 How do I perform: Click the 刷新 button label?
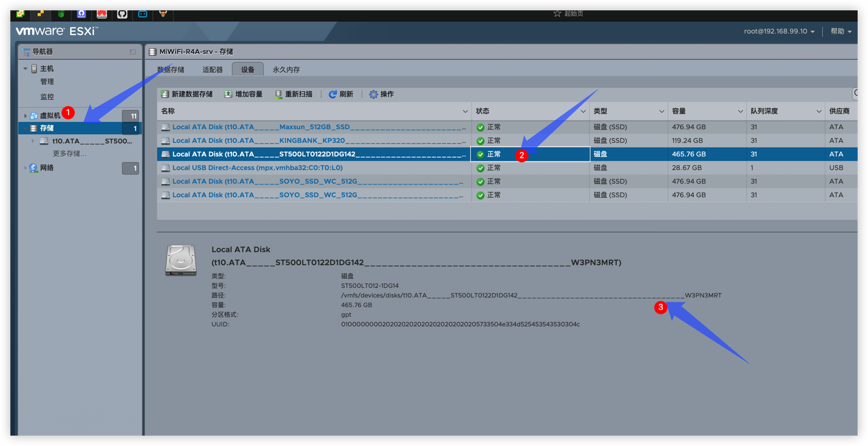coord(346,94)
